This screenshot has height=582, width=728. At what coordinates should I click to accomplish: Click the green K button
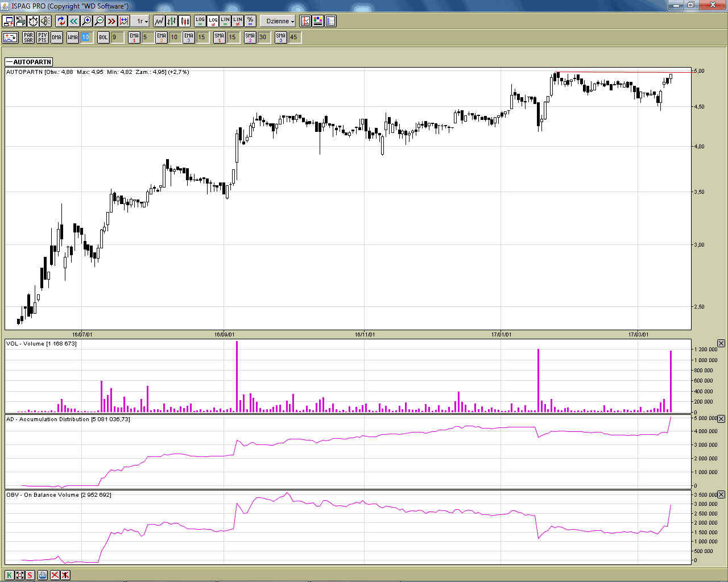coord(9,575)
